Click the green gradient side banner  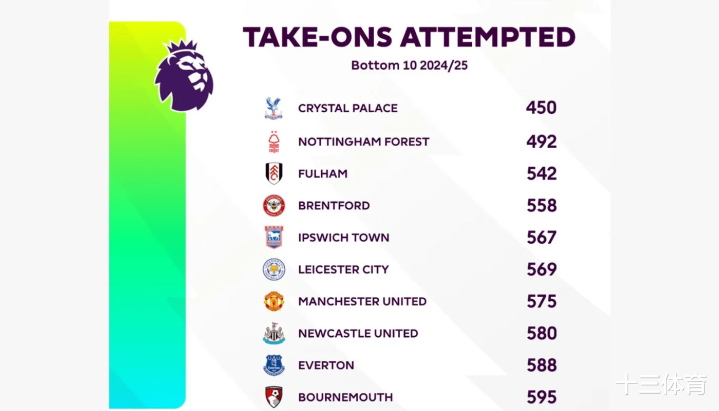tap(147, 215)
